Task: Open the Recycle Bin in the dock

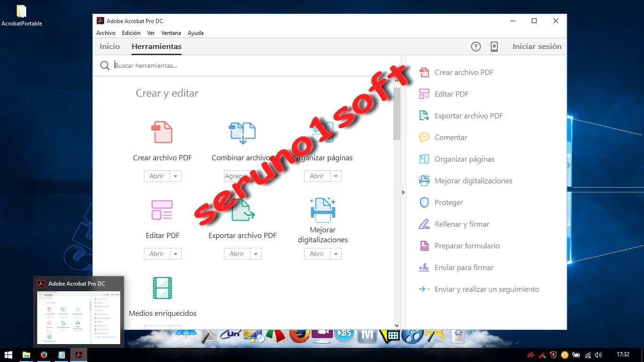Action: 458,335
